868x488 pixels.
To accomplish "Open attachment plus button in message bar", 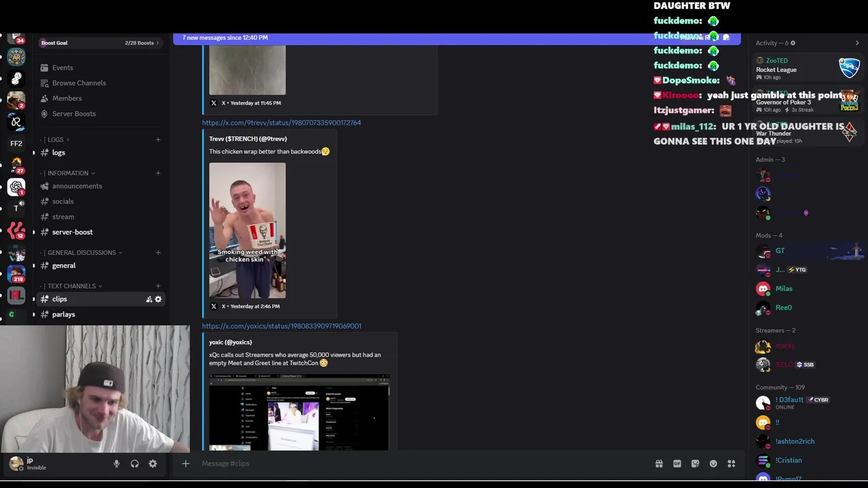I will coord(186,464).
